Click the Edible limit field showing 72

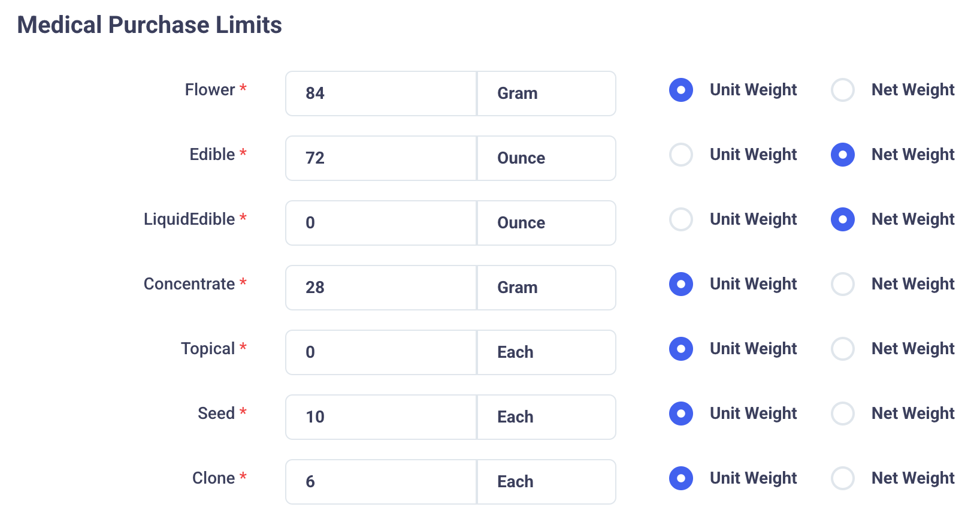[x=381, y=158]
